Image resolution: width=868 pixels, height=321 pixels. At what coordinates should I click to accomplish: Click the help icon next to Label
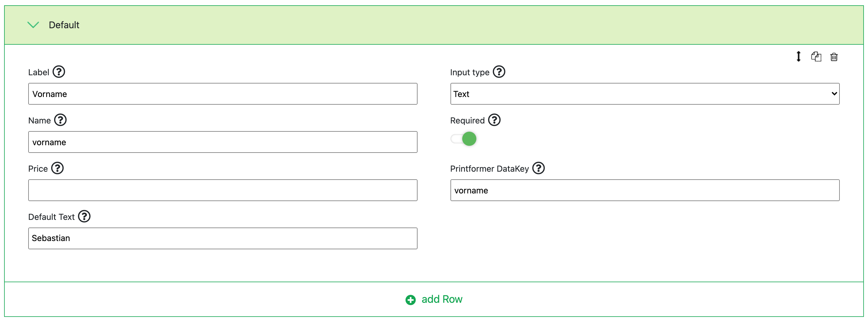click(59, 72)
